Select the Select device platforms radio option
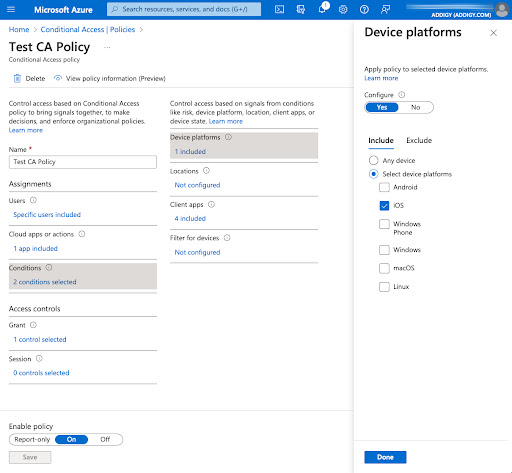The image size is (512, 473). coord(374,174)
